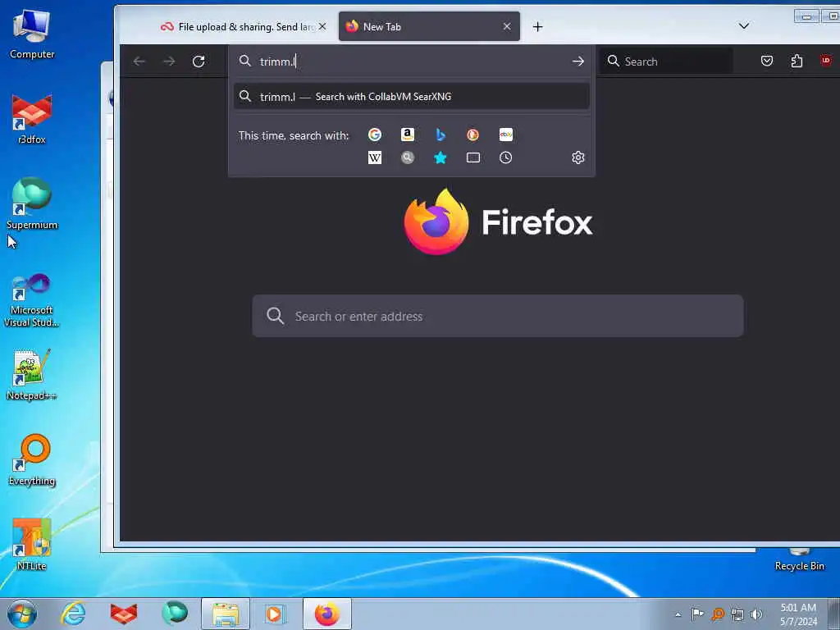Select the trimm.l SearXNG search suggestion

tap(412, 97)
